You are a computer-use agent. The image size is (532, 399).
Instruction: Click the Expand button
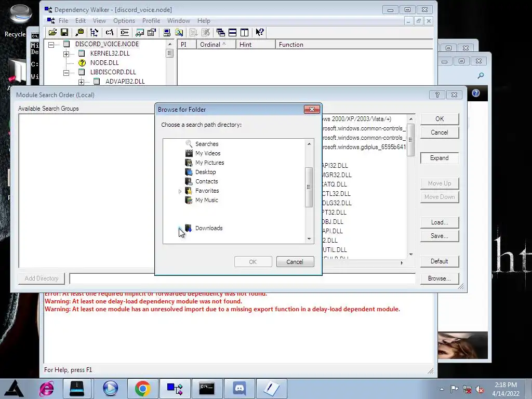pos(440,158)
